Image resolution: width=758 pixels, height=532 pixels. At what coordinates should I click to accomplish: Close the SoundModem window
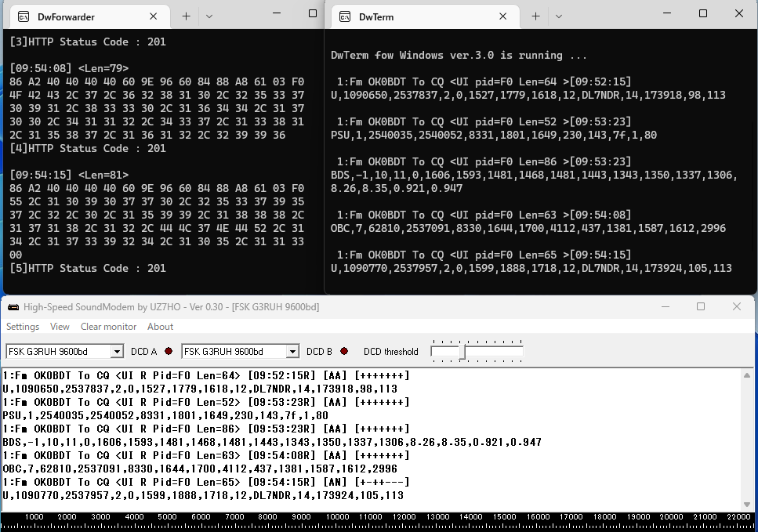[737, 307]
